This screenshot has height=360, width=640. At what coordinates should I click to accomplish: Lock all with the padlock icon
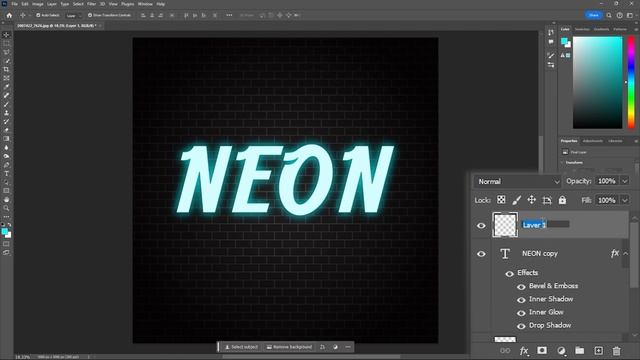pos(562,200)
